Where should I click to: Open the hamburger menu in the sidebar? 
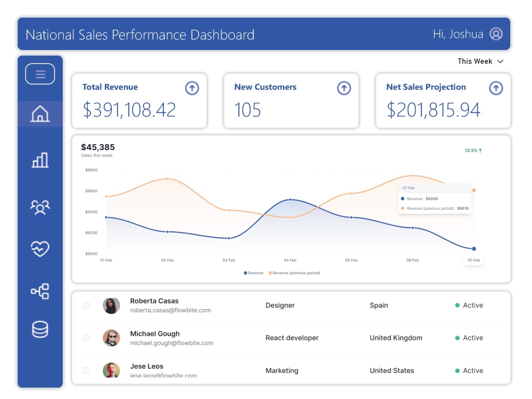coord(40,74)
